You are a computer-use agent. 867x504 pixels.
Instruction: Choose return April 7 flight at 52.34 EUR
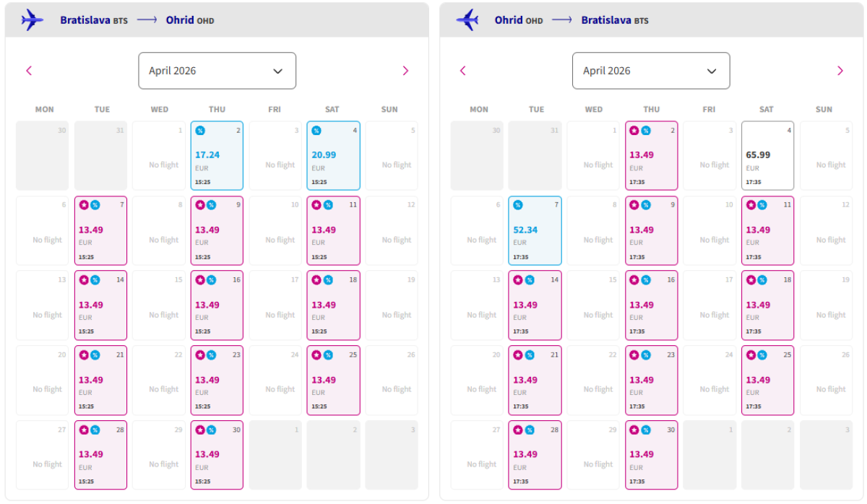(x=535, y=231)
